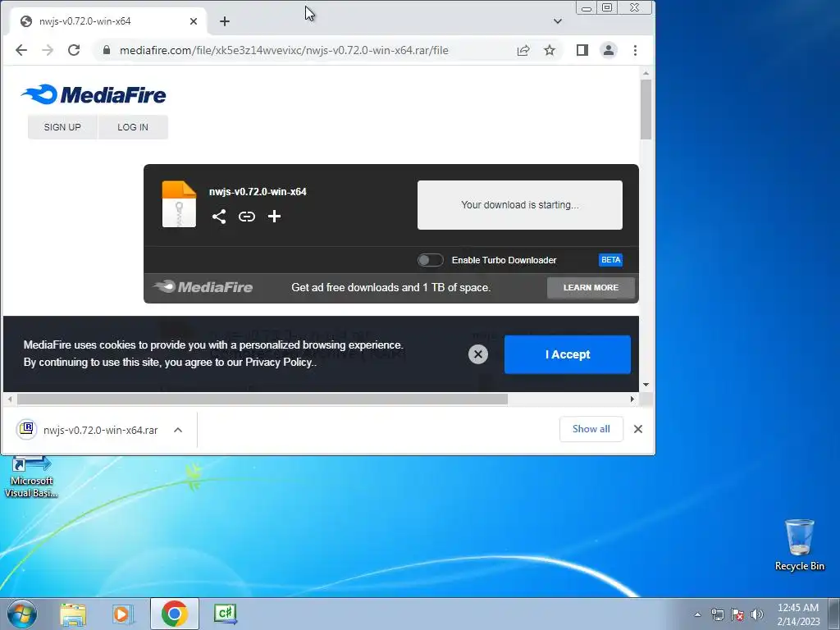The height and width of the screenshot is (630, 840).
Task: Bookmark this page with the star icon
Action: 549,50
